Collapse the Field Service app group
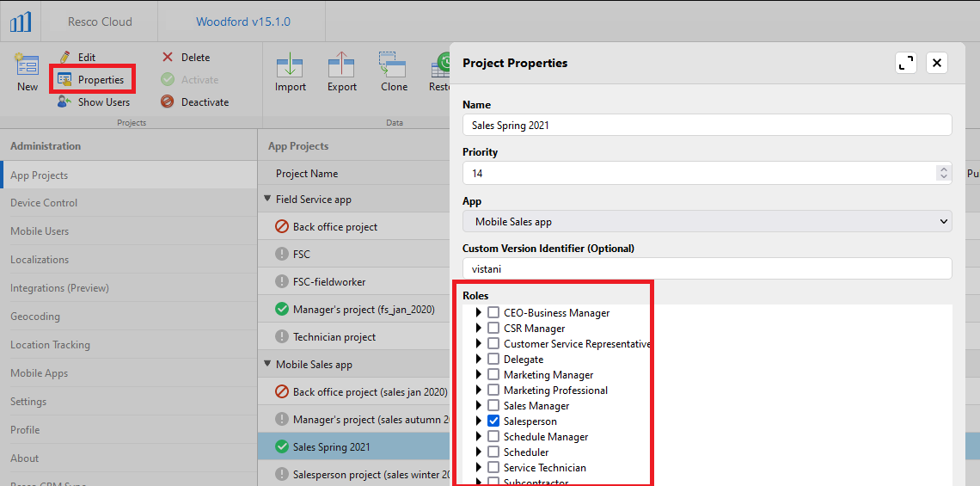The width and height of the screenshot is (980, 486). 266,200
